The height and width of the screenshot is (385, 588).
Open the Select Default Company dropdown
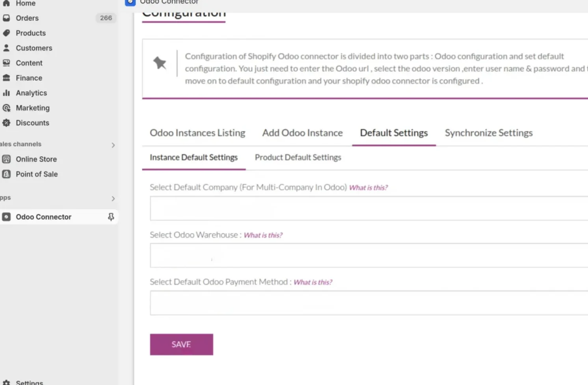pos(369,208)
